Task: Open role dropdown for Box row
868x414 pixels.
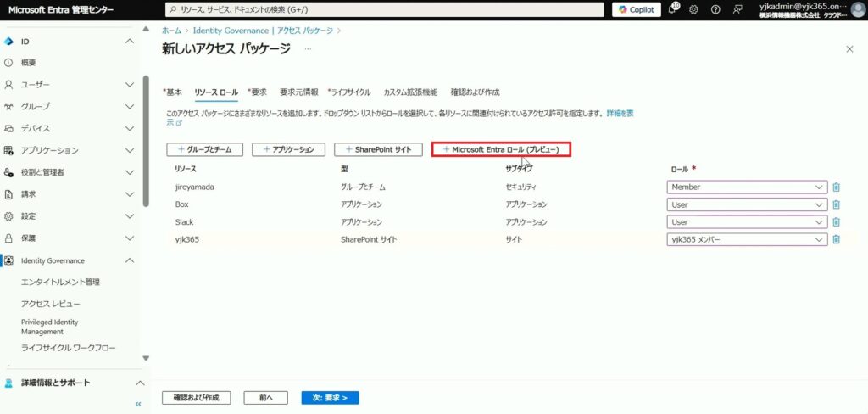Action: (748, 204)
